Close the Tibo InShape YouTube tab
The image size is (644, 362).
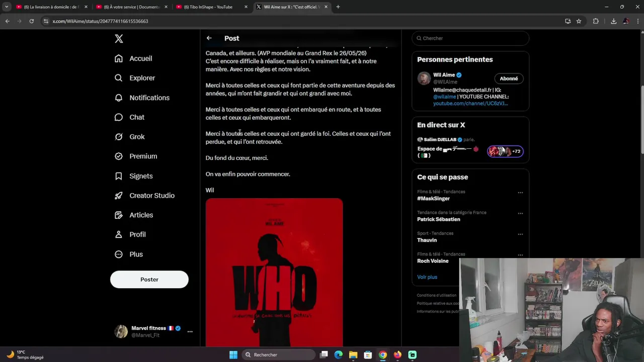tap(246, 7)
